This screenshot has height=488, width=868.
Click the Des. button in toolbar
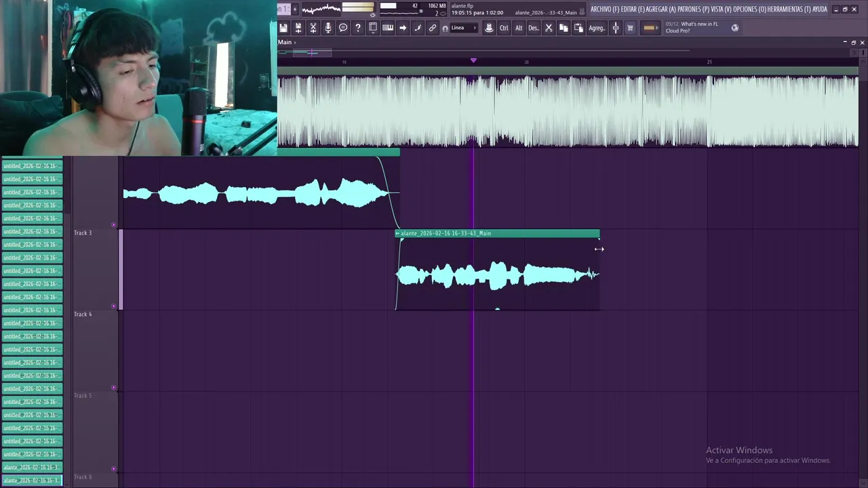(x=534, y=28)
